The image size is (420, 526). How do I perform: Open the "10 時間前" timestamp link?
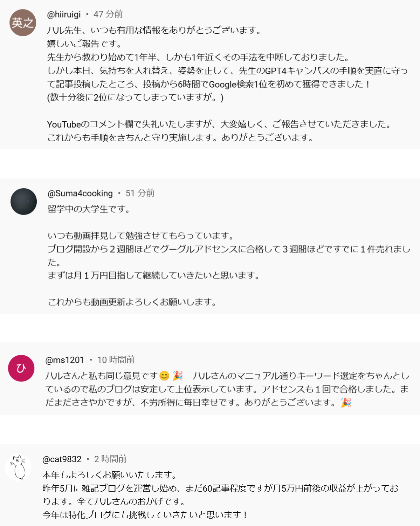pyautogui.click(x=116, y=360)
